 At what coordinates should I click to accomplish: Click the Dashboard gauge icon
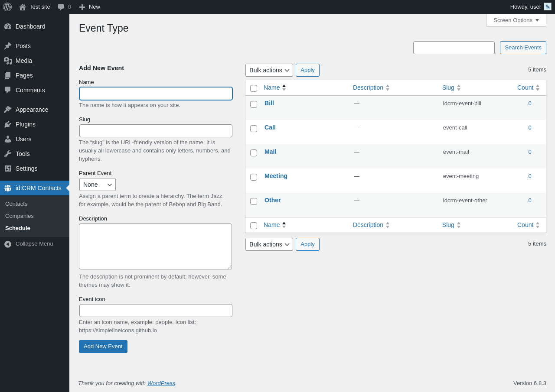coord(8,26)
